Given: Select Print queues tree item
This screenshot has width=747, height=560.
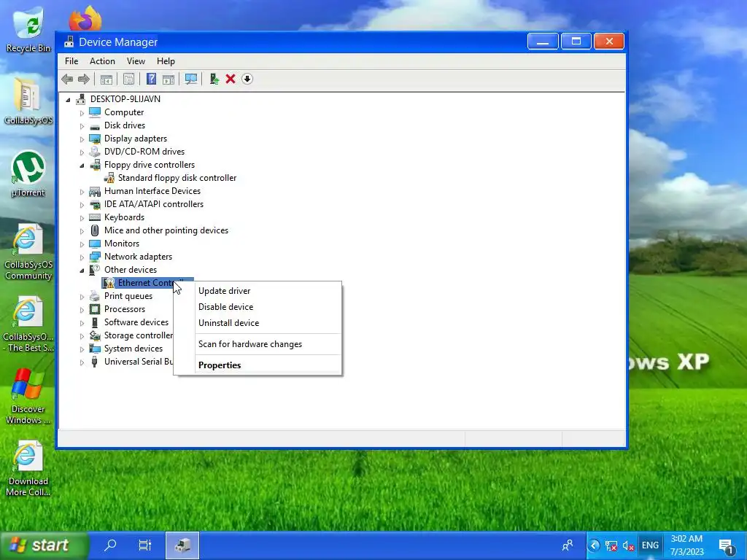Looking at the screenshot, I should pyautogui.click(x=128, y=296).
